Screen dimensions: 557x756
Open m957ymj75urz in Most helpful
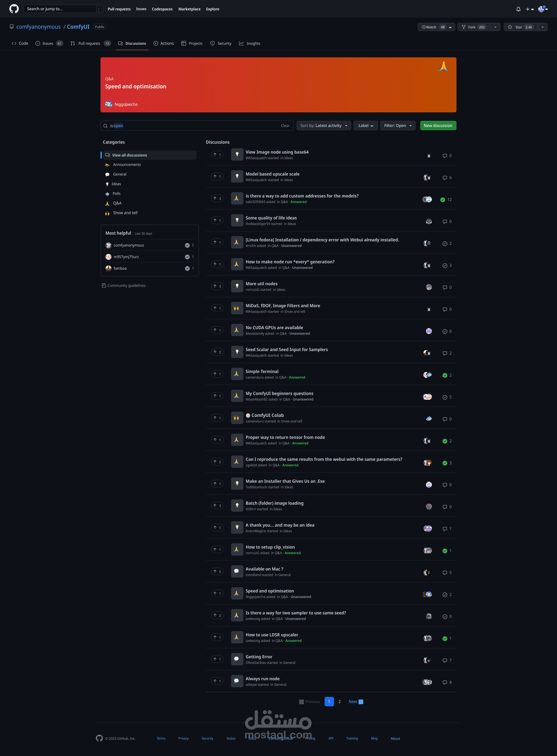[126, 257]
